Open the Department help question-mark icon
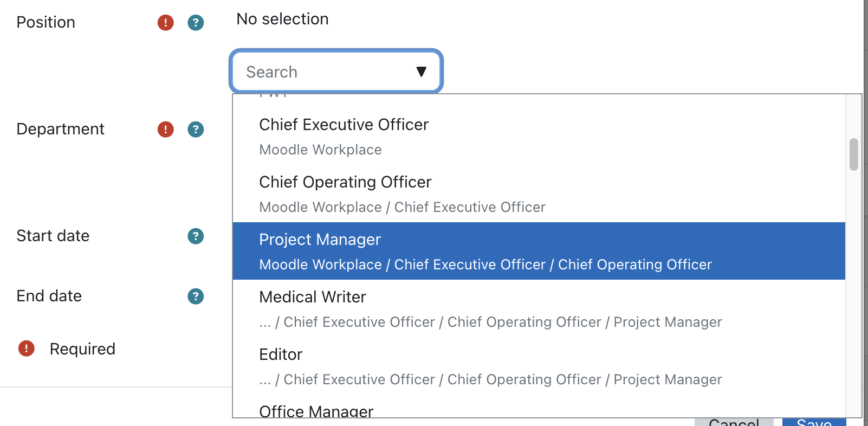Viewport: 868px width, 426px height. (196, 130)
